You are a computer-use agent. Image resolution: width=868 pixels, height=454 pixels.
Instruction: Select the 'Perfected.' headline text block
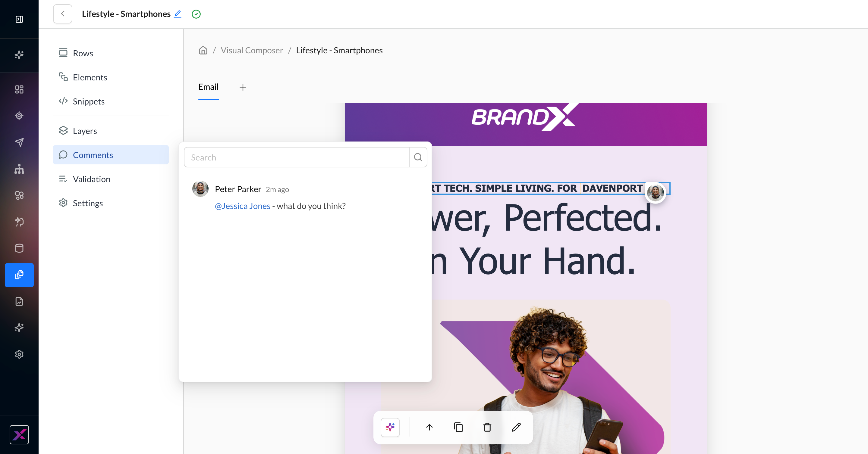coord(583,218)
